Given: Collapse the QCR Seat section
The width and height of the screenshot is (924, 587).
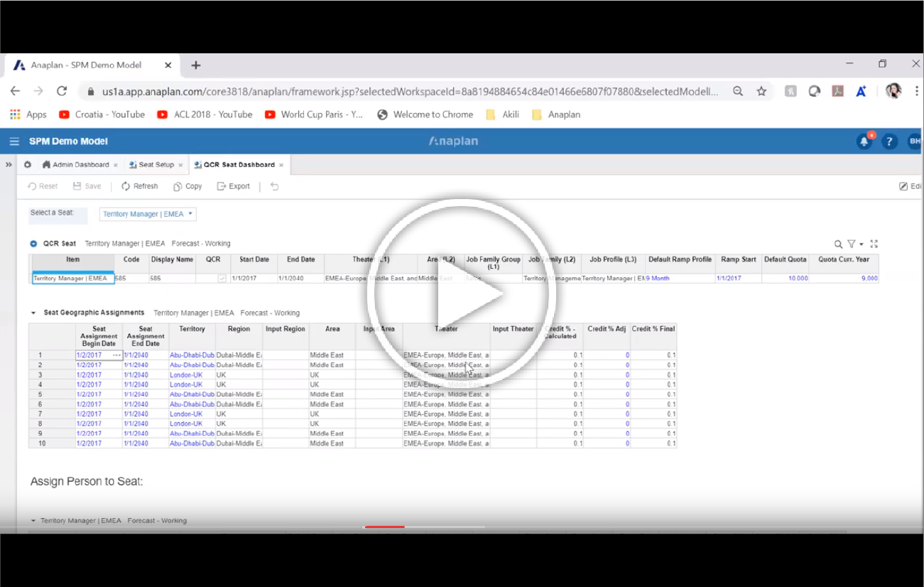Looking at the screenshot, I should tap(33, 244).
